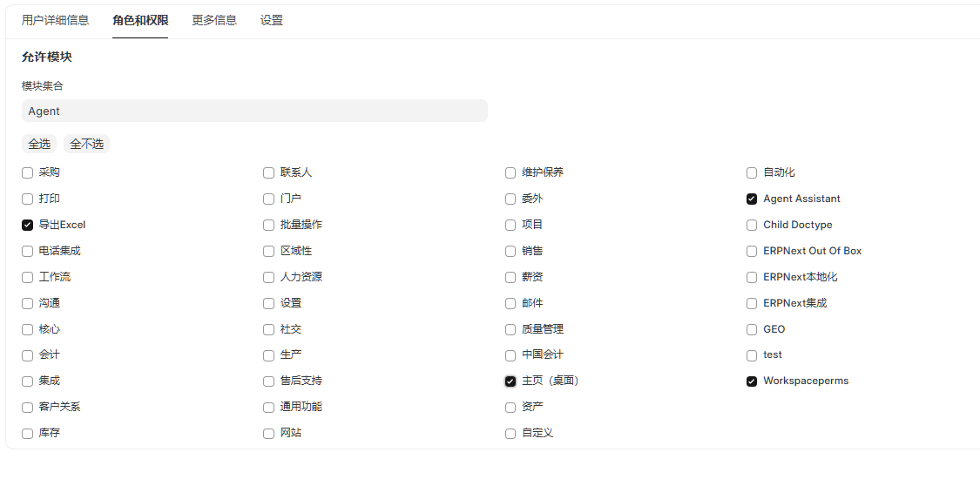
Task: Select the 角色和权限 tab
Action: click(140, 20)
